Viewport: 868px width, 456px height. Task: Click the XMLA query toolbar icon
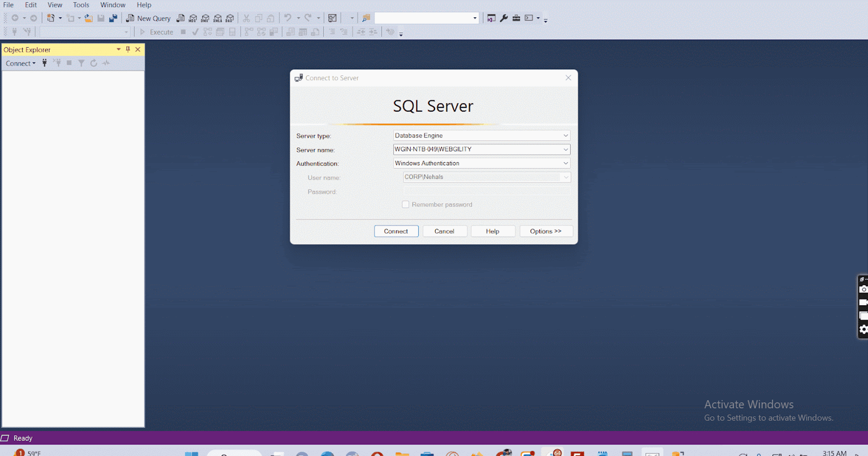coord(218,18)
